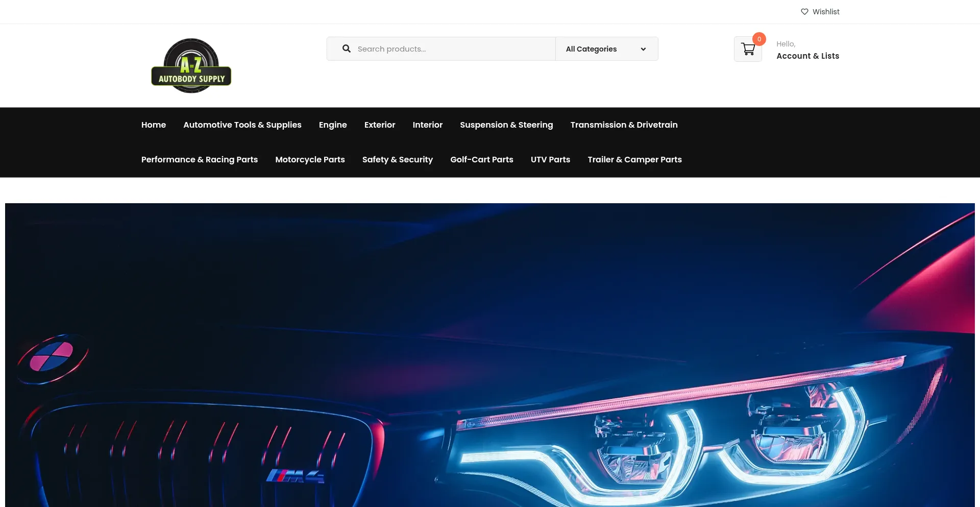This screenshot has width=980, height=507.
Task: Click the cart item count badge
Action: (759, 39)
